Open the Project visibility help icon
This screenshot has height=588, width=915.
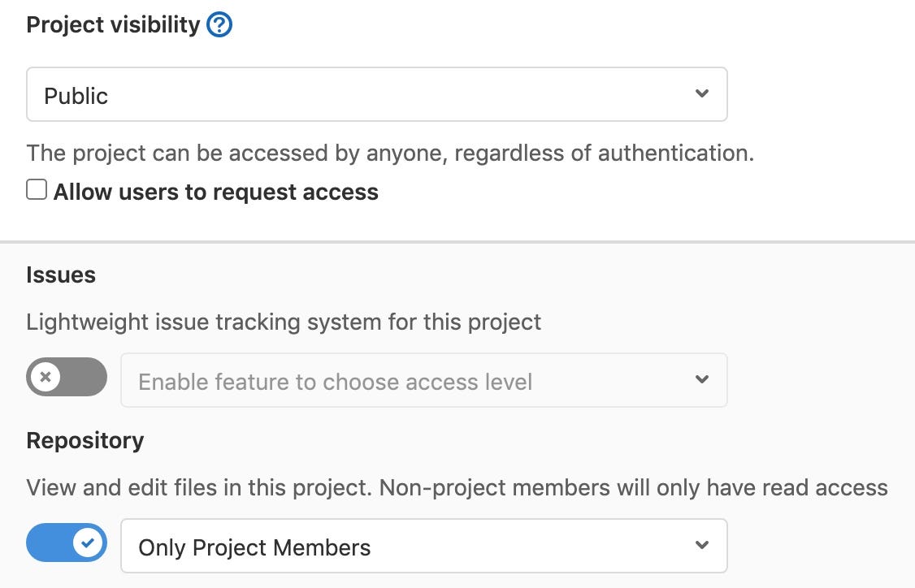tap(219, 25)
